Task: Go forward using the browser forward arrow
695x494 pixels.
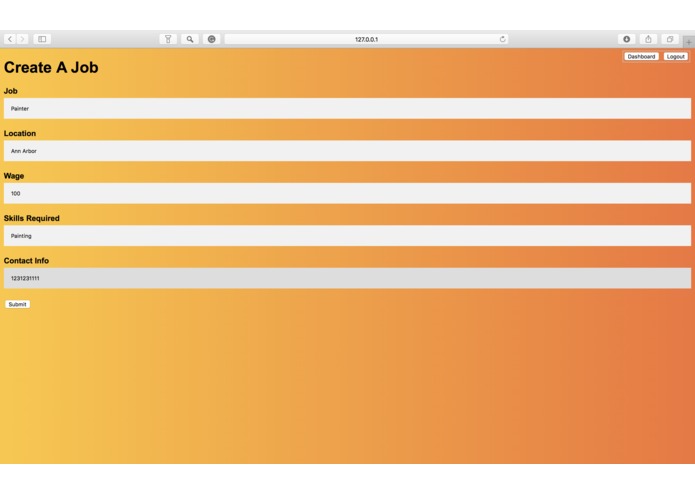Action: tap(23, 39)
